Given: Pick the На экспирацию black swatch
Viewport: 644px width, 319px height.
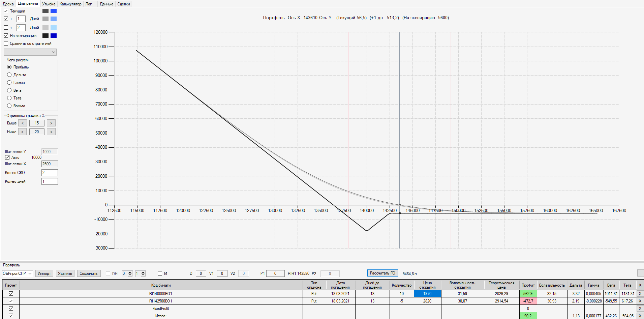Looking at the screenshot, I should (x=45, y=36).
